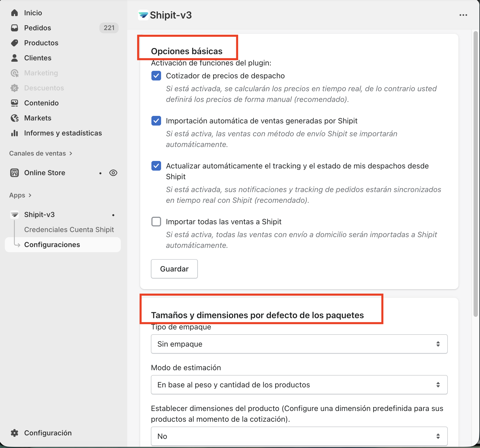The height and width of the screenshot is (448, 480).
Task: Open the three-dot menu for Shipit-v3
Action: point(463,15)
